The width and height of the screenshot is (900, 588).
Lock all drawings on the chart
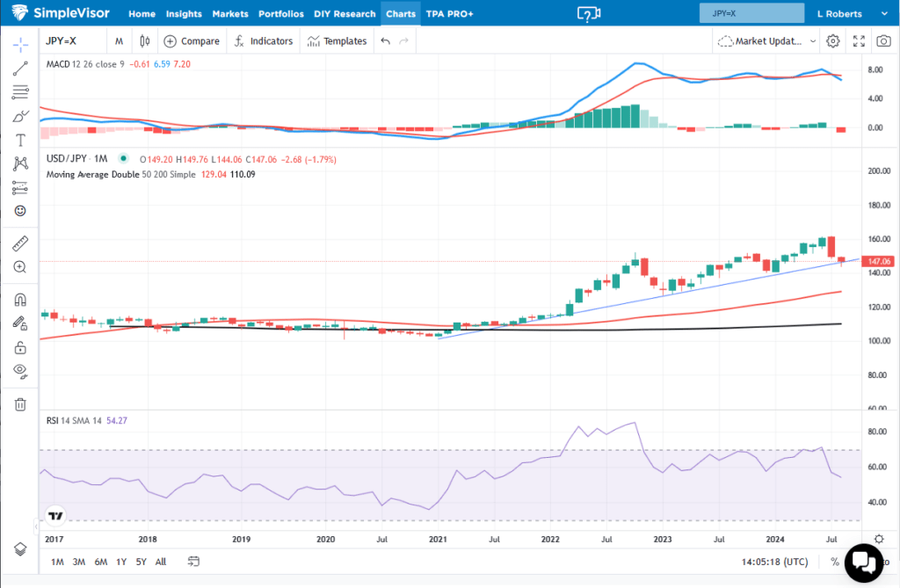(19, 347)
